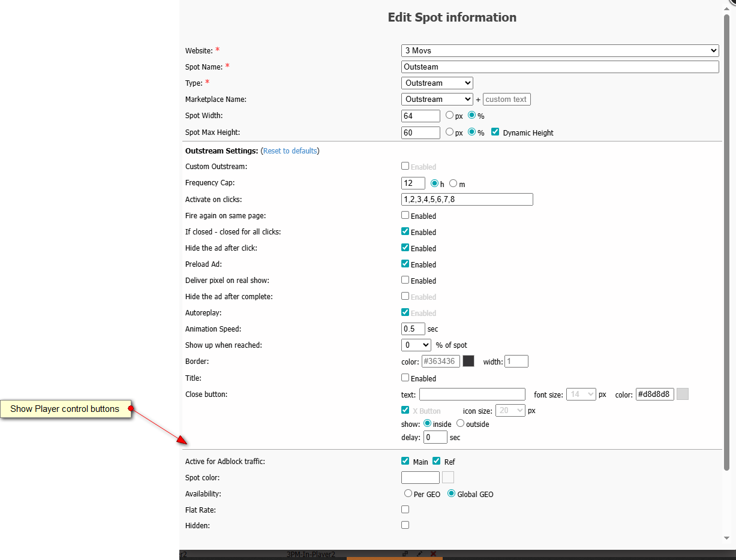
Task: Click the red delete X icon in bottom row
Action: click(x=433, y=554)
